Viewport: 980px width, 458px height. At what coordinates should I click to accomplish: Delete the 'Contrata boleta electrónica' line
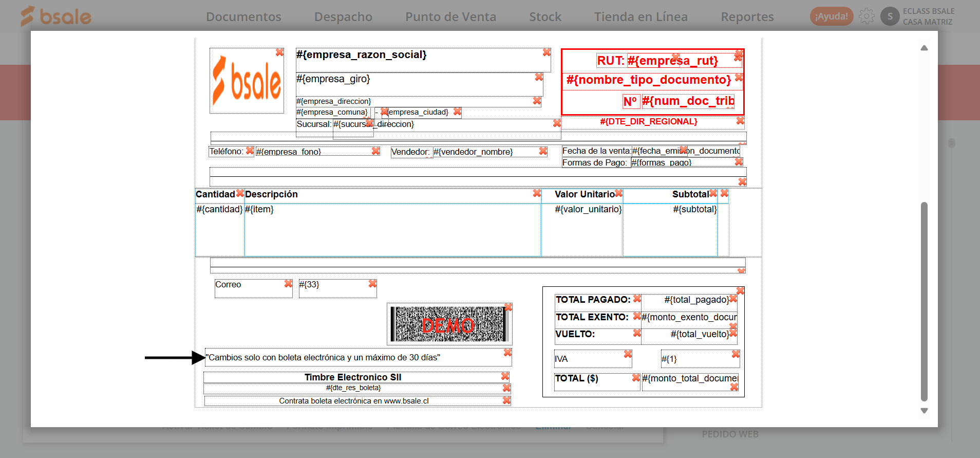(x=506, y=400)
